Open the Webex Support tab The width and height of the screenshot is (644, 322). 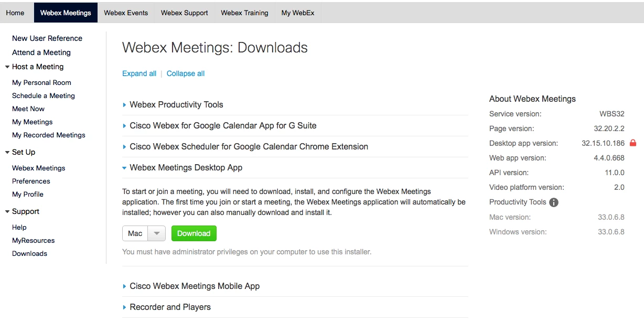(x=185, y=13)
